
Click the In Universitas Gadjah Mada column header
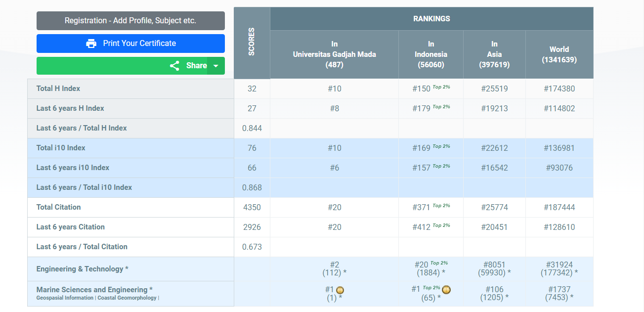click(334, 54)
